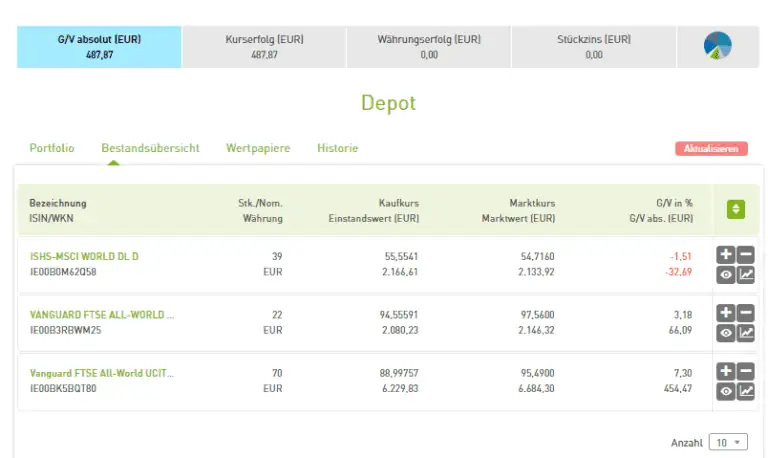Click the Bezeichnung column header
This screenshot has height=458, width=768.
[x=58, y=203]
